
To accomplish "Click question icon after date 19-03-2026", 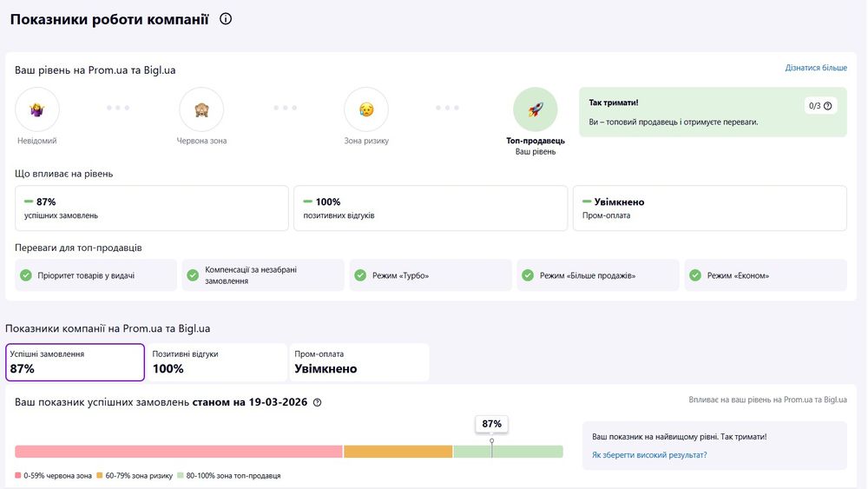I will (x=318, y=403).
